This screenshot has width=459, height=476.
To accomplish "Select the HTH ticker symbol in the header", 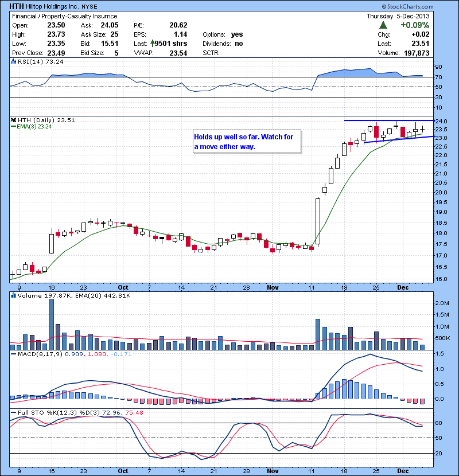I will pyautogui.click(x=17, y=6).
